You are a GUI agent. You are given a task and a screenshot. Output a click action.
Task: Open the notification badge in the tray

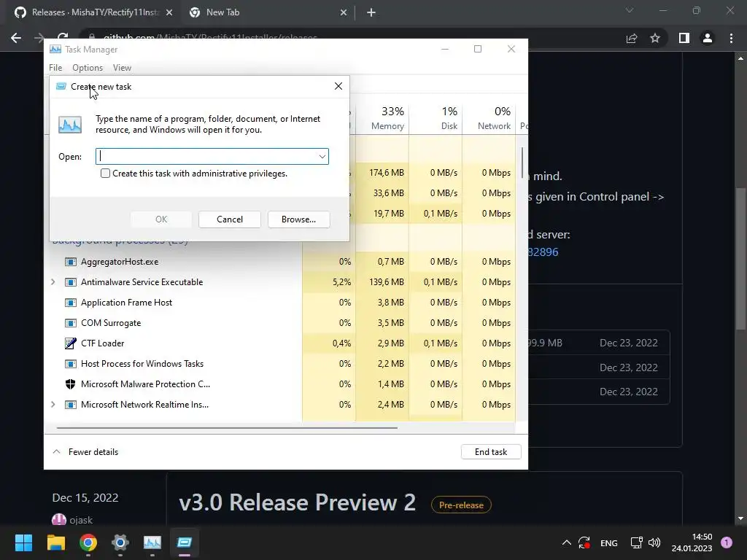727,542
